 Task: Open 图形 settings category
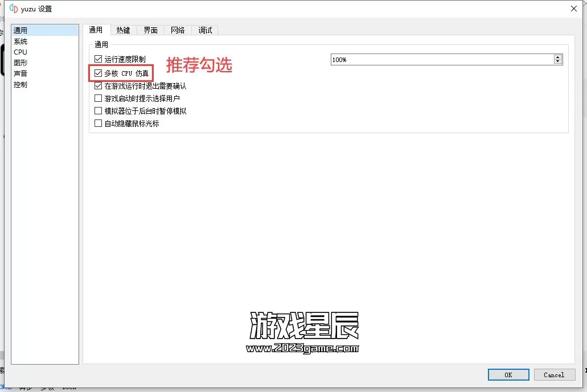coord(20,63)
